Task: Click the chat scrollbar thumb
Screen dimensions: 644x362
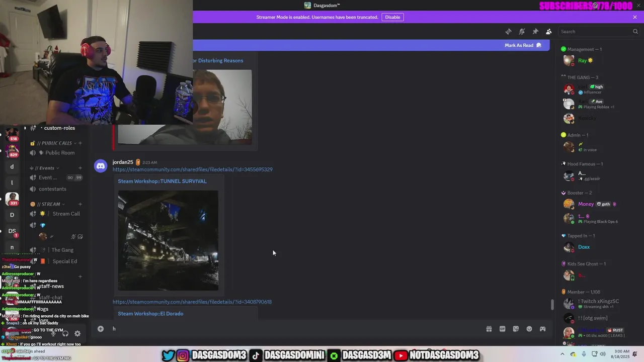Action: (x=552, y=305)
